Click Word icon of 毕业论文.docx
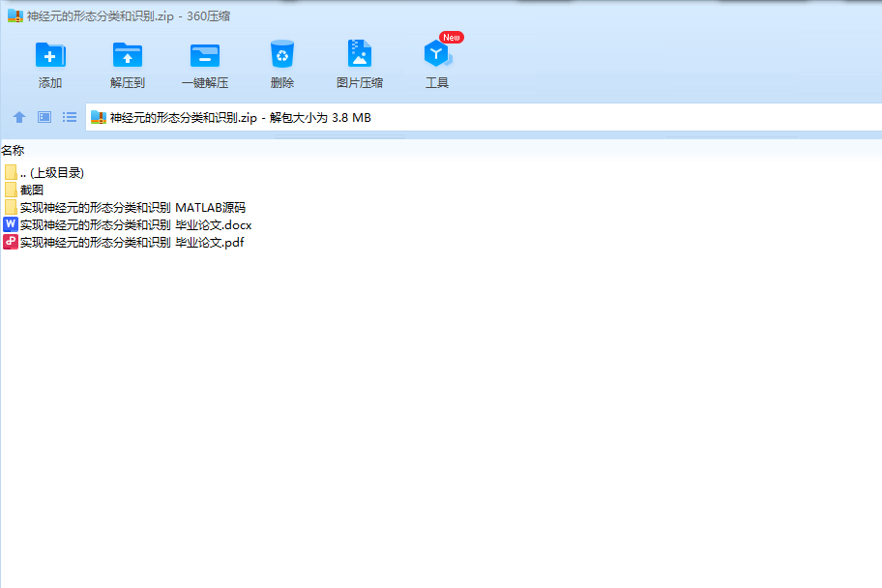882x588 pixels. (x=10, y=224)
